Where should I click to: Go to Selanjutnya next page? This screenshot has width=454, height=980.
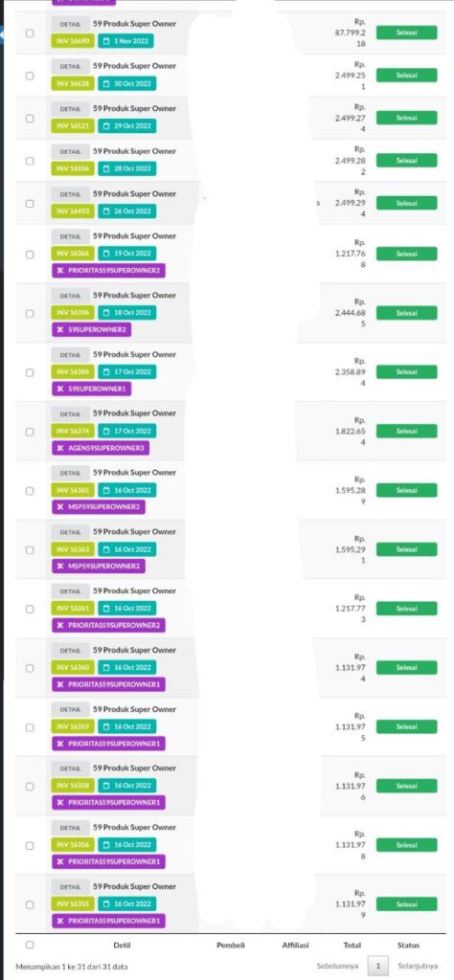click(419, 966)
